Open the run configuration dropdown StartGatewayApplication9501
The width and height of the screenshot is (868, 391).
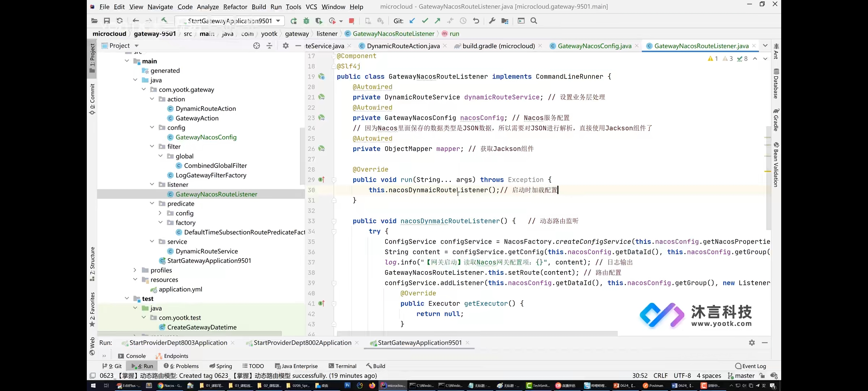click(230, 21)
